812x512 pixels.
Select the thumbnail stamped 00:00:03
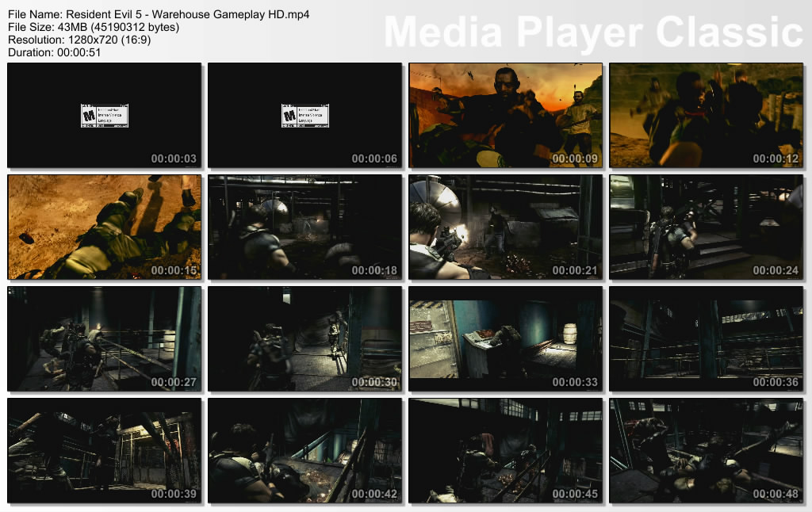[104, 116]
